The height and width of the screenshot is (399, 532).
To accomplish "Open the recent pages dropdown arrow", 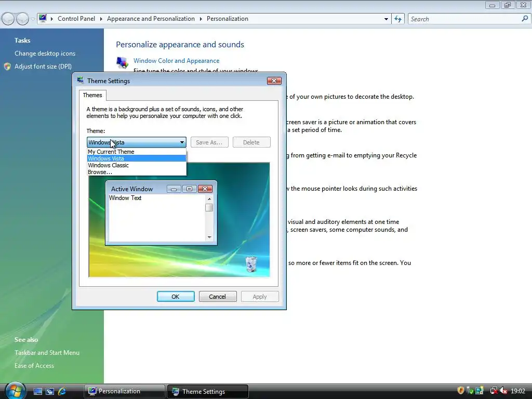I will coord(33,19).
